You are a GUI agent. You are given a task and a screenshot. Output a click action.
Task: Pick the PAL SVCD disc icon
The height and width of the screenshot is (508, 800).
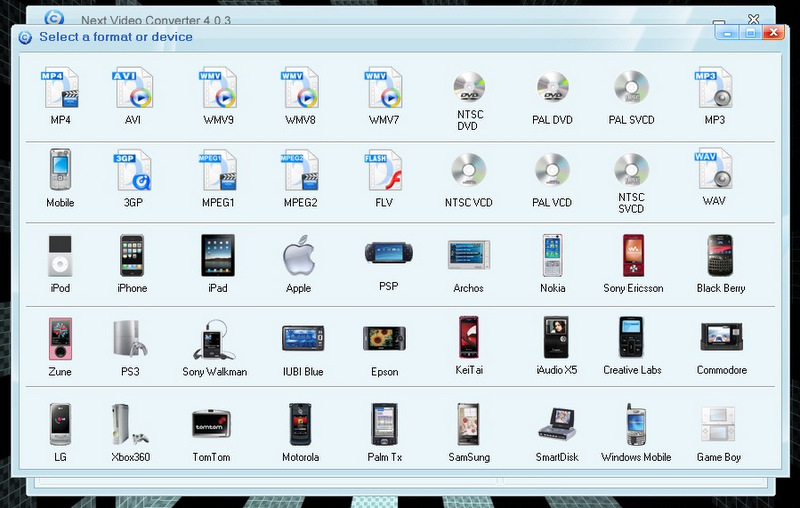click(631, 87)
